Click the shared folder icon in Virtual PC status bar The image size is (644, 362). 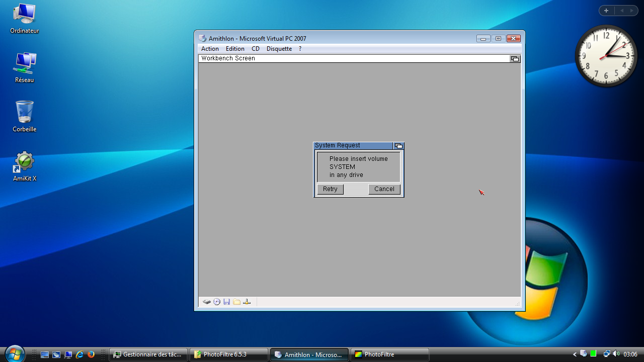tap(236, 302)
